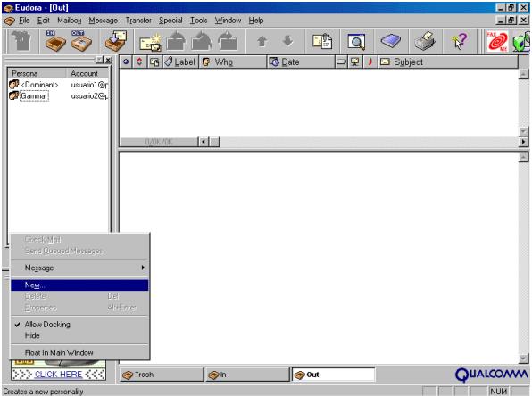Click the mood (chili) column header icon
This screenshot has height=396, width=532.
370,62
